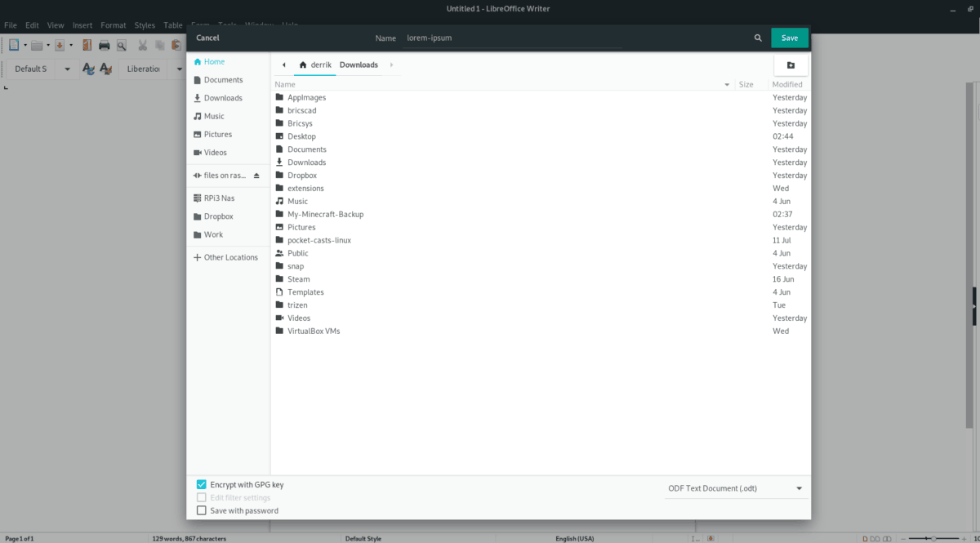Click Writer's Copy toolbar icon

(x=160, y=45)
